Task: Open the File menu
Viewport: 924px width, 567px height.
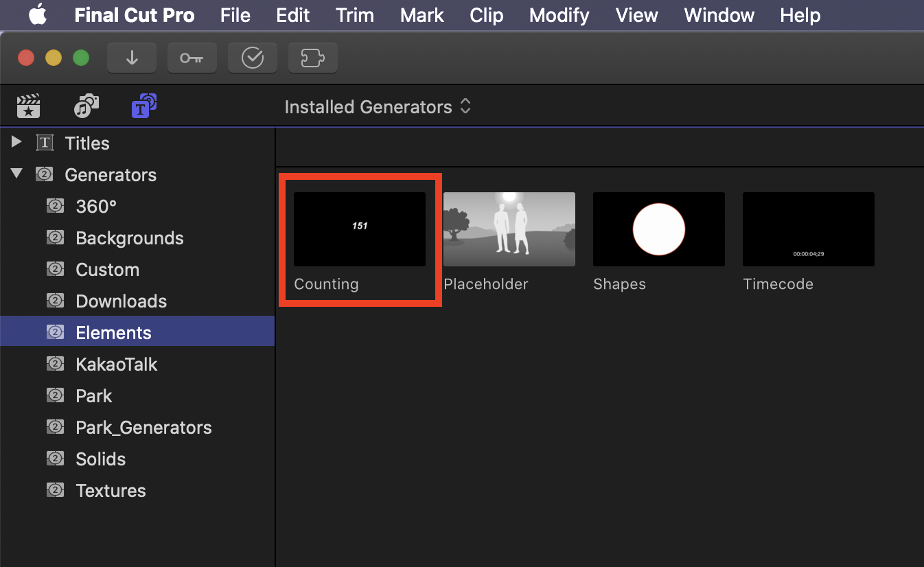Action: click(235, 14)
